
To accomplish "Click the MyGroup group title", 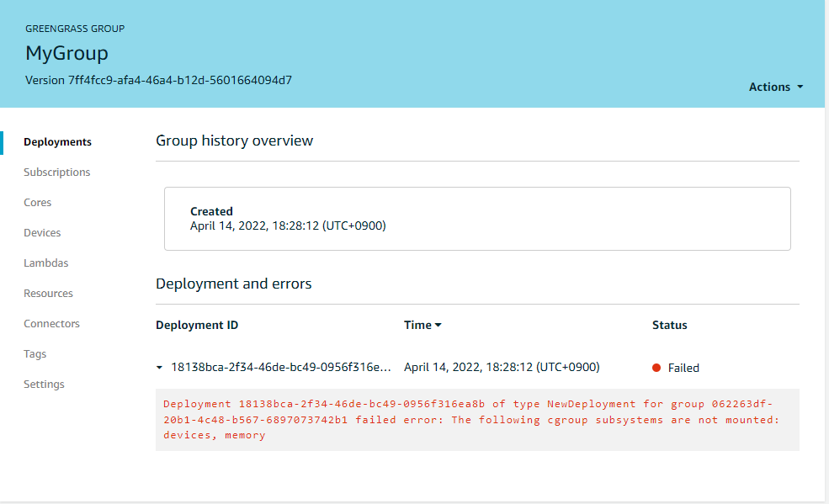I will [x=66, y=53].
